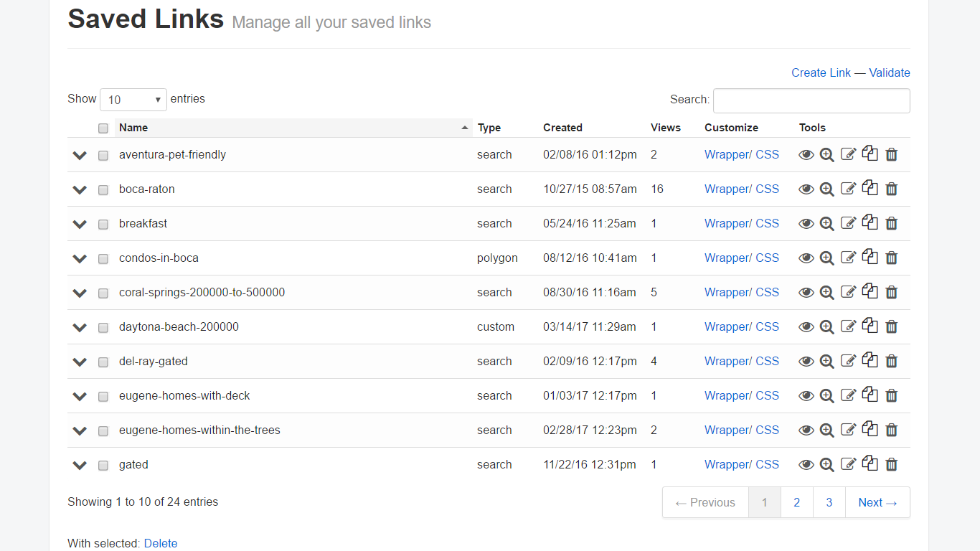Click the eye view icon for del-ray-gated
The width and height of the screenshot is (980, 551).
806,362
